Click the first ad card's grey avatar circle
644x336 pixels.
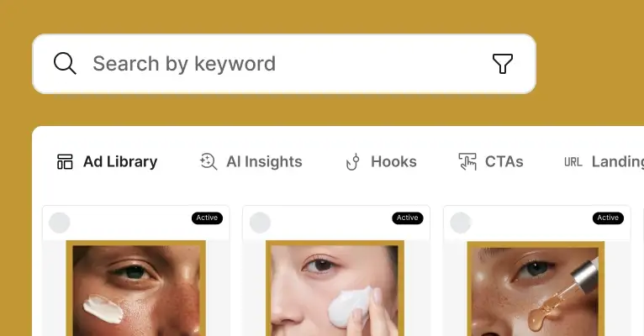point(60,223)
